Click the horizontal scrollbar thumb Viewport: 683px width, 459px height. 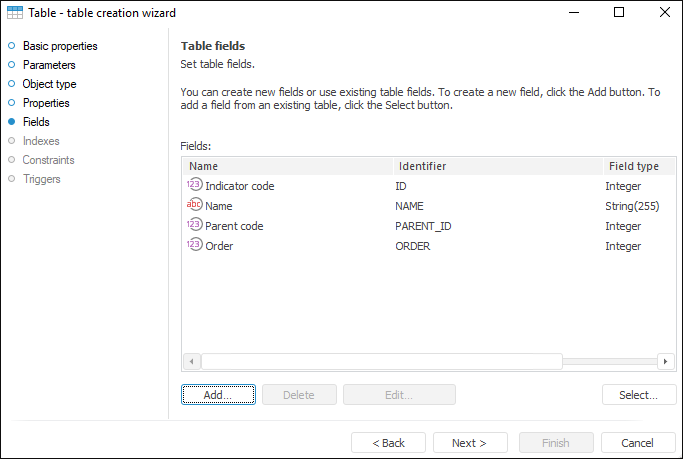pyautogui.click(x=381, y=361)
